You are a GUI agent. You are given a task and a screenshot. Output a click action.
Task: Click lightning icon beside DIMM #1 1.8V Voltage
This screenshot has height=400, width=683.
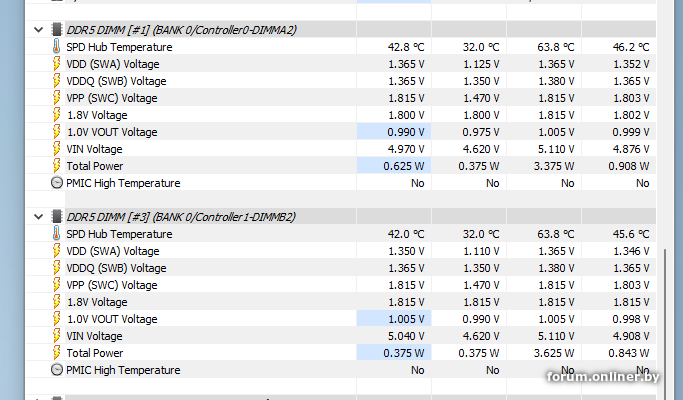tap(56, 115)
